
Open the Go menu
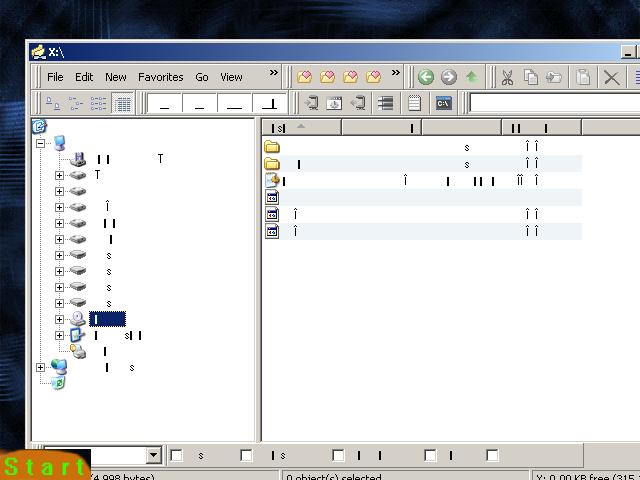click(202, 77)
